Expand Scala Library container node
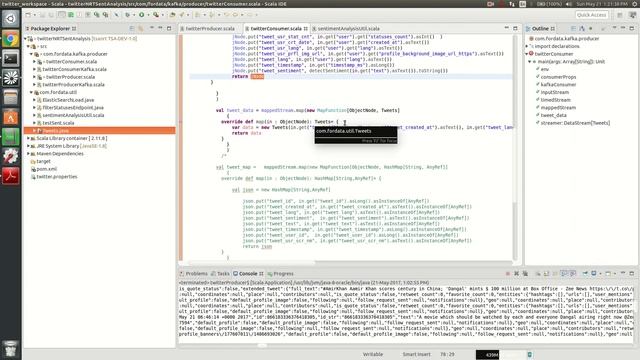 click(28, 138)
